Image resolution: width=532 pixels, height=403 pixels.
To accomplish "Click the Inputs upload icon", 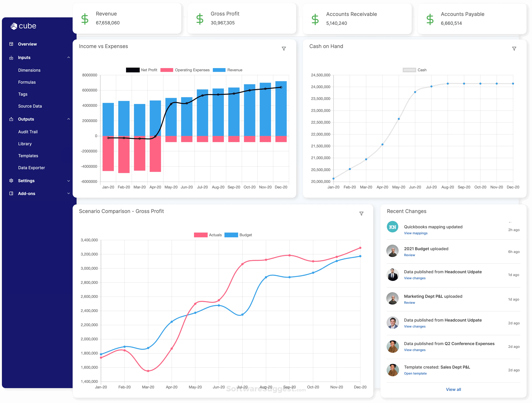I will coord(11,57).
